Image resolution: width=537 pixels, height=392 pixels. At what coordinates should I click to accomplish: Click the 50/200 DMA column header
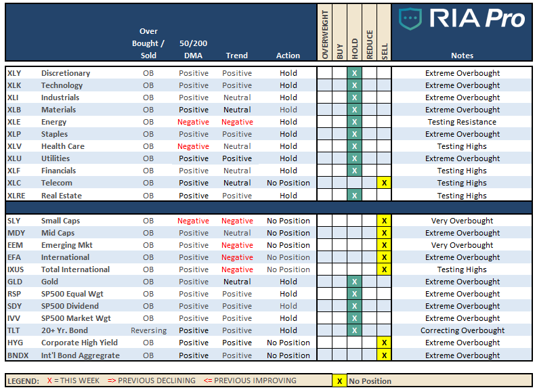point(193,49)
